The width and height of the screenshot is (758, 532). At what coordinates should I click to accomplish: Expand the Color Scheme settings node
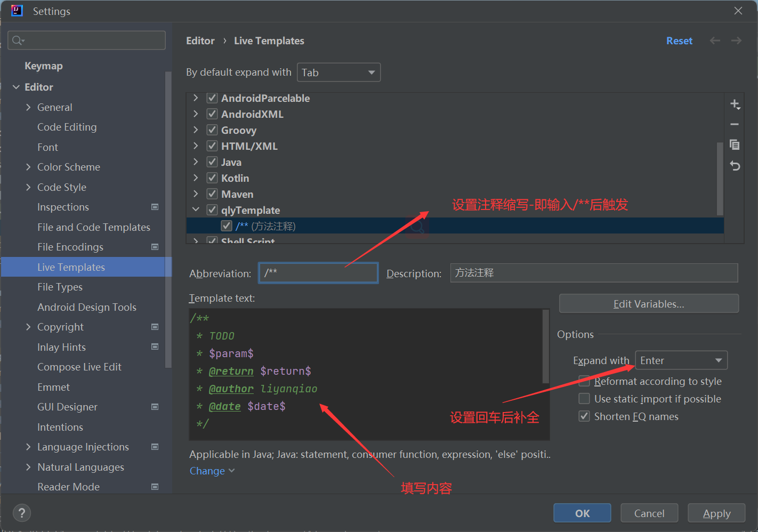click(x=28, y=167)
